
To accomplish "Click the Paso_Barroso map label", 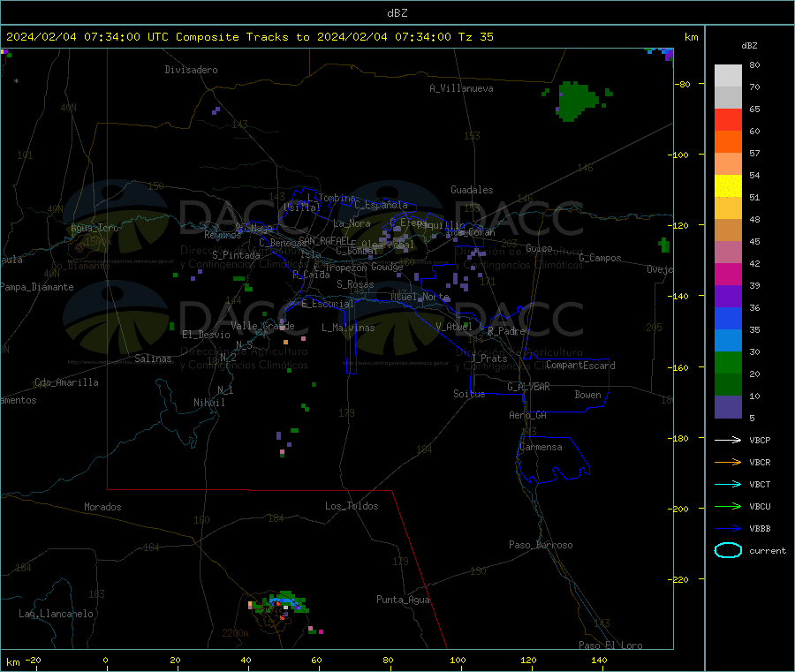I will click(x=541, y=545).
